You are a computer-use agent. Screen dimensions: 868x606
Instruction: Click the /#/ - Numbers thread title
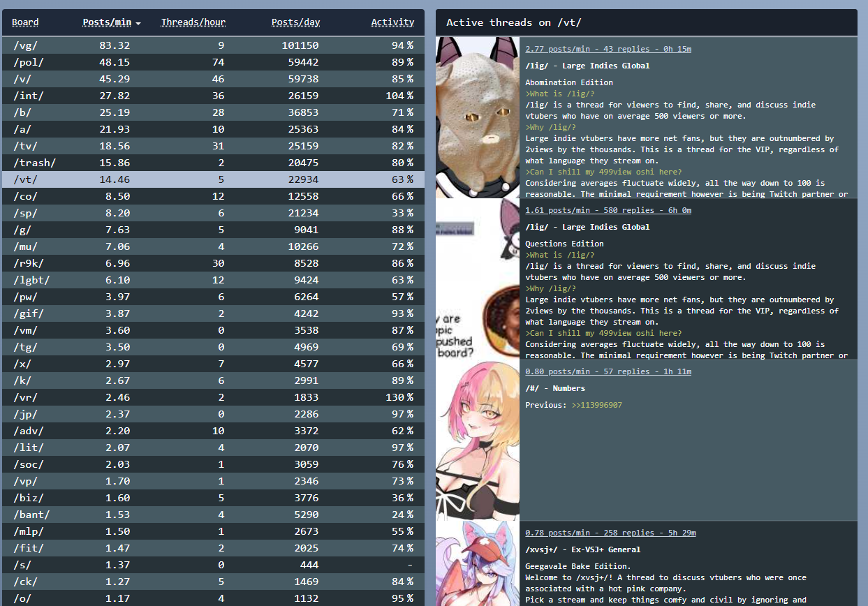click(x=555, y=388)
